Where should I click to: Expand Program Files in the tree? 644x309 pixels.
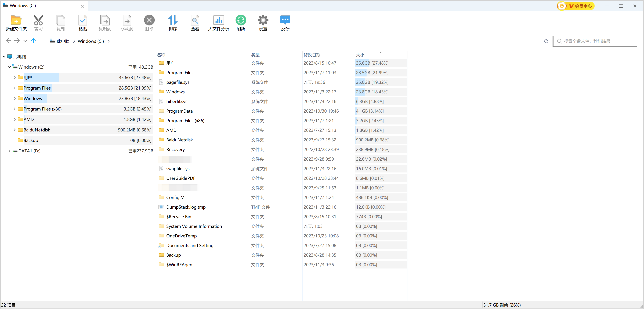click(x=15, y=88)
